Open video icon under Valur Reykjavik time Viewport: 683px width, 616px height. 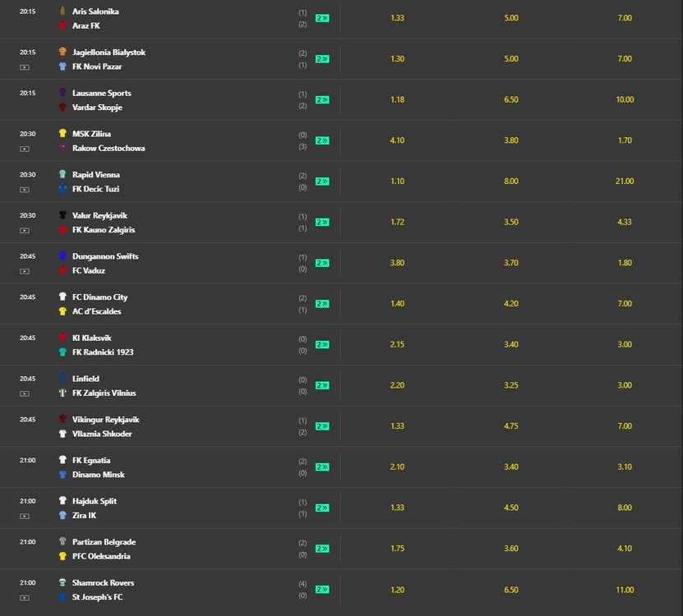click(x=25, y=231)
